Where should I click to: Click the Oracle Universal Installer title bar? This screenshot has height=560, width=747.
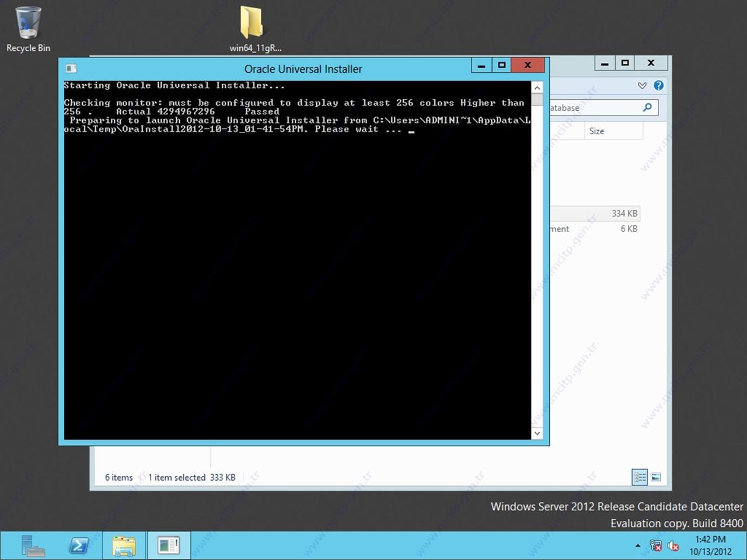tap(303, 69)
